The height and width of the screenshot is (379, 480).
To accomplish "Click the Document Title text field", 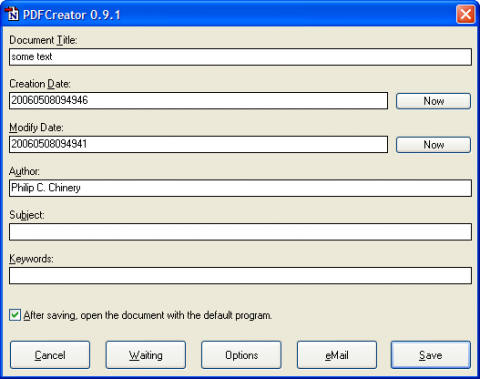I will (240, 57).
